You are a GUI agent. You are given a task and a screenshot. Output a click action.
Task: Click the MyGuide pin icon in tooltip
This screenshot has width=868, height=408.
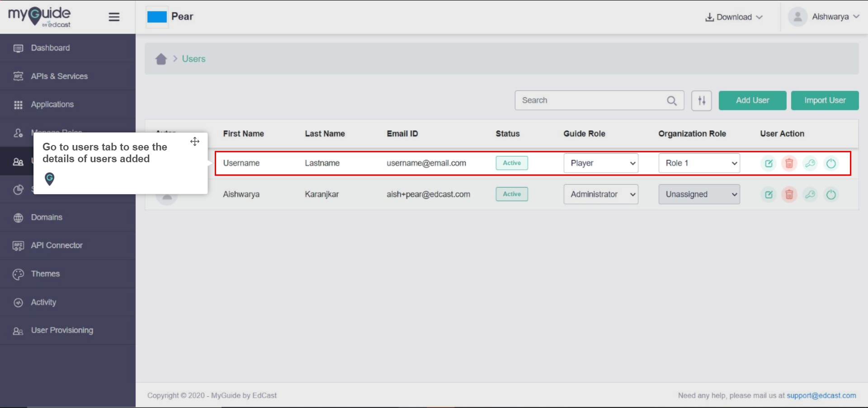[50, 179]
